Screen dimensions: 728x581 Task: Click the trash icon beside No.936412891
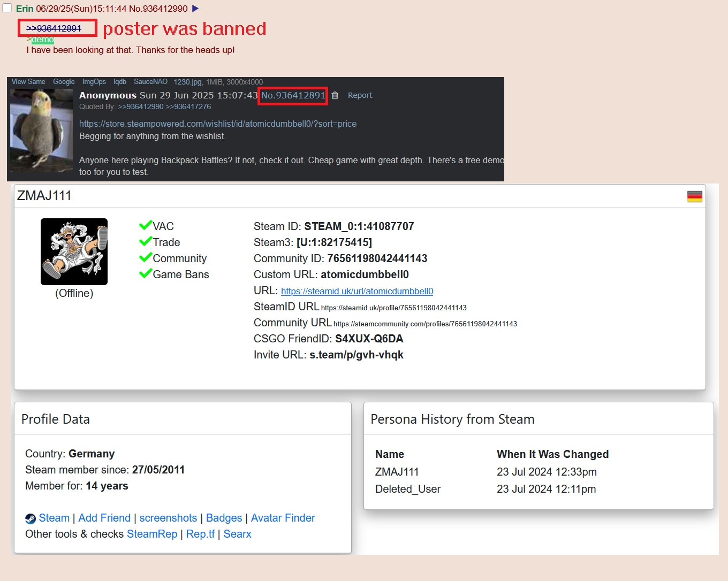tap(335, 95)
